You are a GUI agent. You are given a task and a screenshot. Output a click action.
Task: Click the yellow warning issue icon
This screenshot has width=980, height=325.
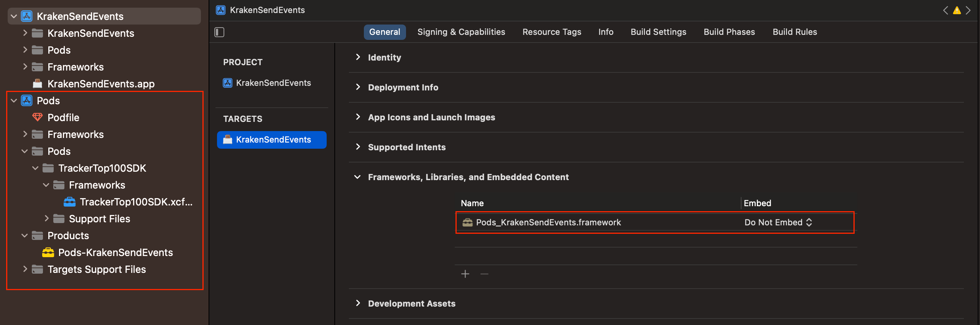click(x=957, y=10)
